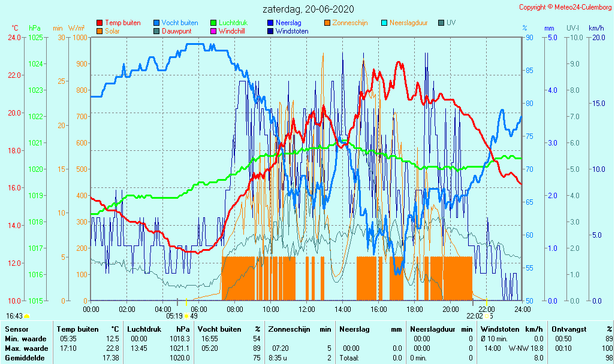This screenshot has width=615, height=364.
Task: Click the orange Solar legend square
Action: (x=100, y=31)
